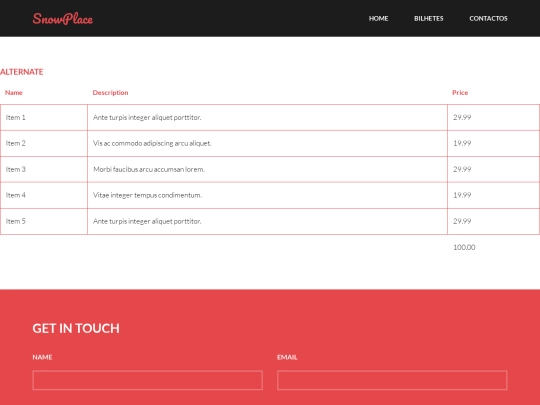The image size is (540, 405).
Task: Click the 29.99 price for Item 5
Action: point(462,221)
